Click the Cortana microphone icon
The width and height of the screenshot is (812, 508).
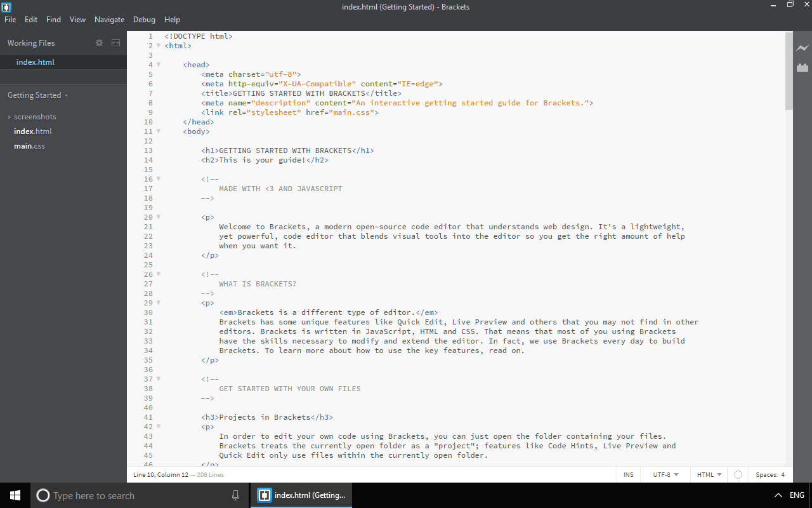[x=236, y=495]
